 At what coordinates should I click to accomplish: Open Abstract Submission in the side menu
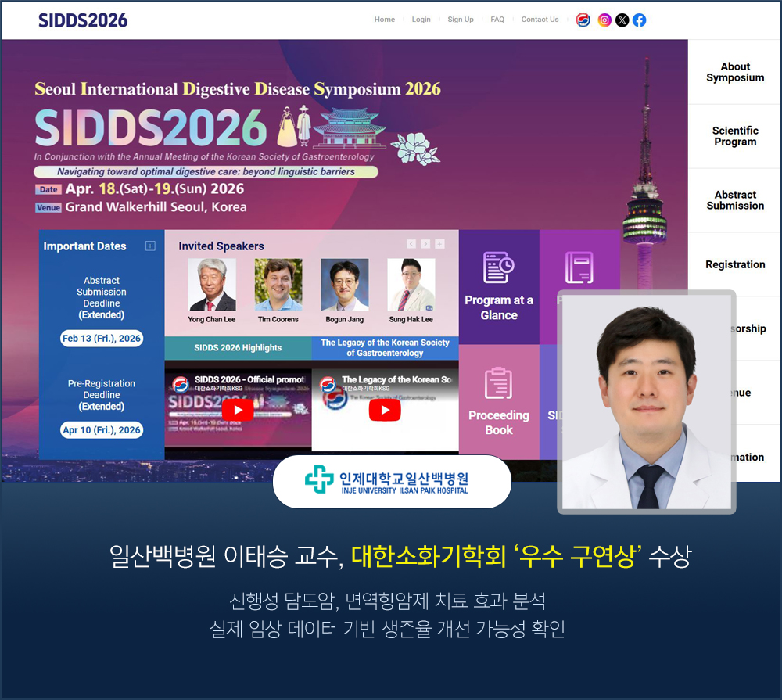[735, 200]
